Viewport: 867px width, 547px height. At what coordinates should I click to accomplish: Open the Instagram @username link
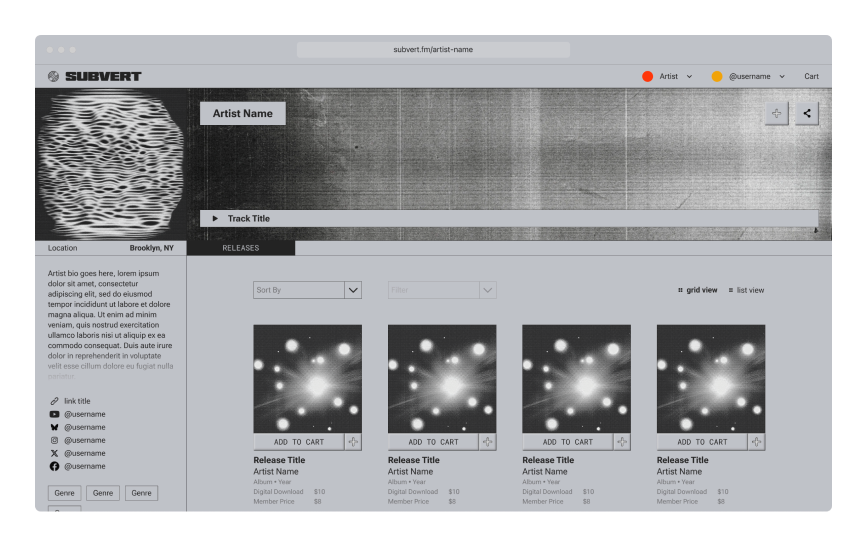click(85, 440)
